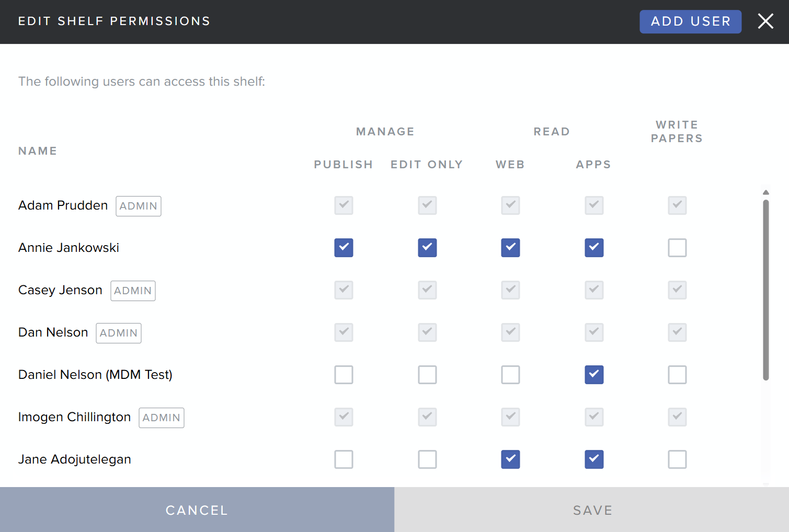Enable Publish for Jane Adojutelegan

tap(344, 459)
